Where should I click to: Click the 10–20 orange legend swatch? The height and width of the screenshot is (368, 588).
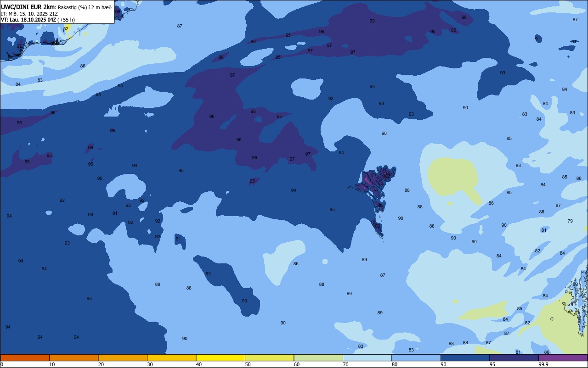[x=73, y=357]
